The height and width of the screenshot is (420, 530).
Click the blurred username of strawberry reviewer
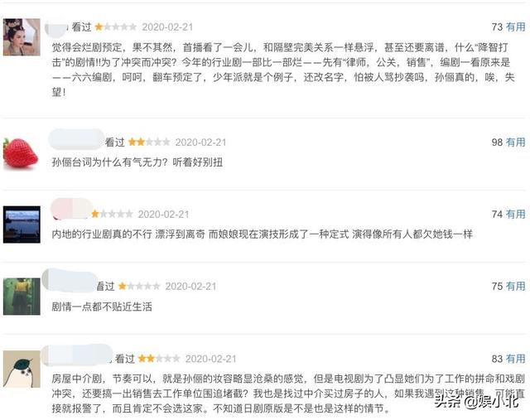[76, 139]
